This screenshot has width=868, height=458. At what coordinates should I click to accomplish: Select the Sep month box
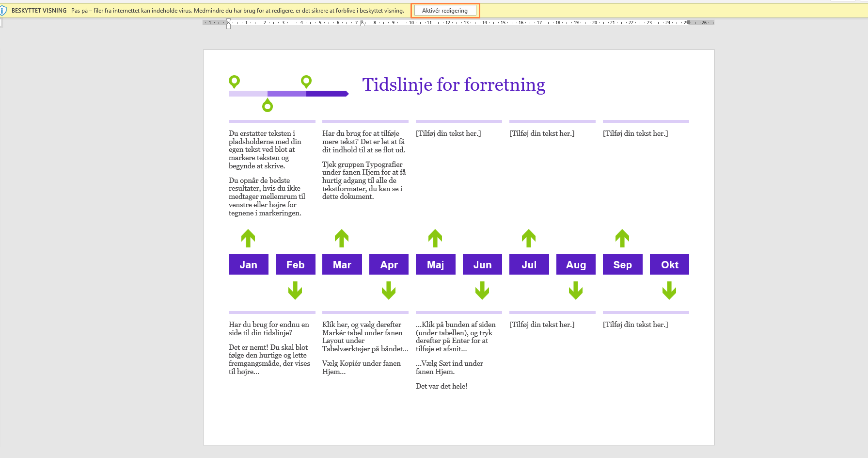622,264
